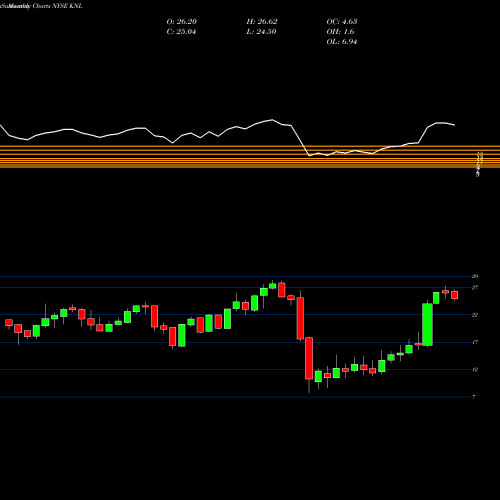
Task: Select the close price 'C: 25.04'
Action: click(181, 31)
